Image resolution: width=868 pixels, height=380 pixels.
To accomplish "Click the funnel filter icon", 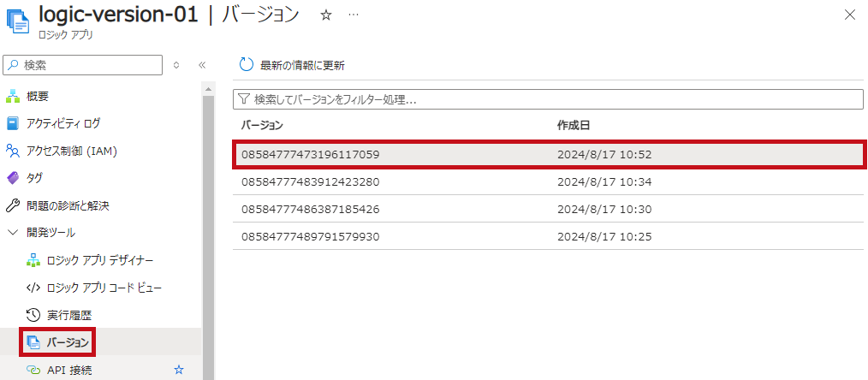I will [x=244, y=99].
